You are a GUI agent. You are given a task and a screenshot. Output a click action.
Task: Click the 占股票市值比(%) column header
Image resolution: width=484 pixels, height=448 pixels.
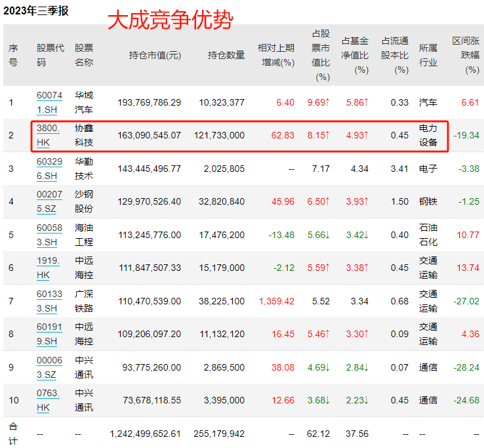[321, 55]
